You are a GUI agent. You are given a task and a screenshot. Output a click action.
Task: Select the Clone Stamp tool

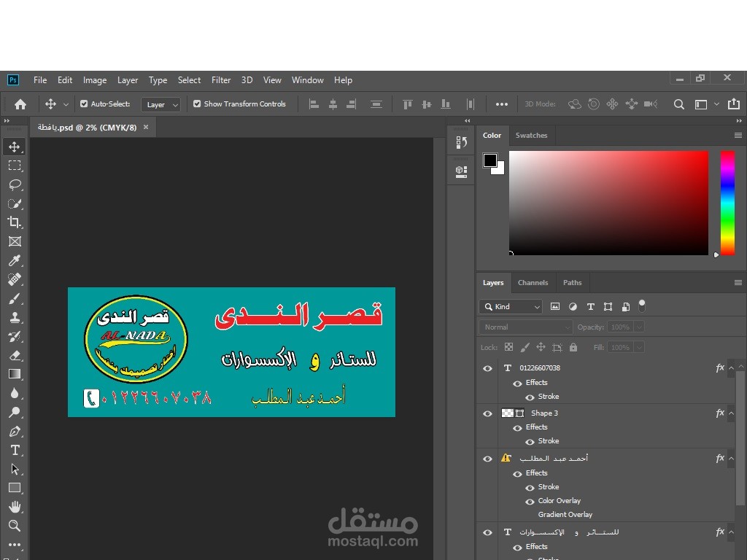(x=15, y=318)
